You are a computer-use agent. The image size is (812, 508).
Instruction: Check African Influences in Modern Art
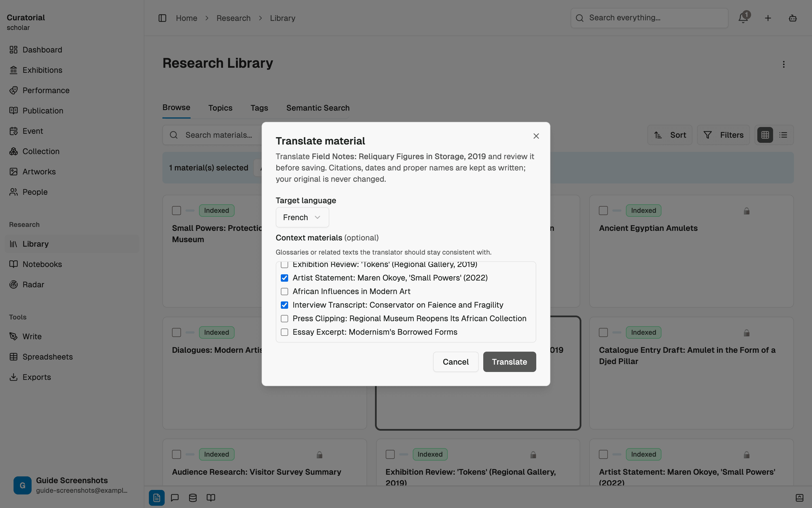coord(284,291)
